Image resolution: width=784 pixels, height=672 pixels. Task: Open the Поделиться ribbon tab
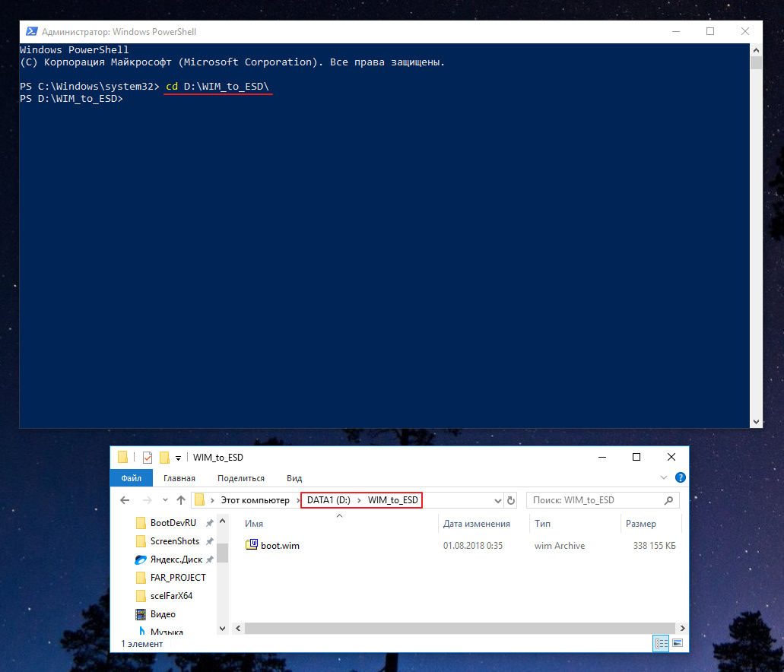click(x=241, y=478)
